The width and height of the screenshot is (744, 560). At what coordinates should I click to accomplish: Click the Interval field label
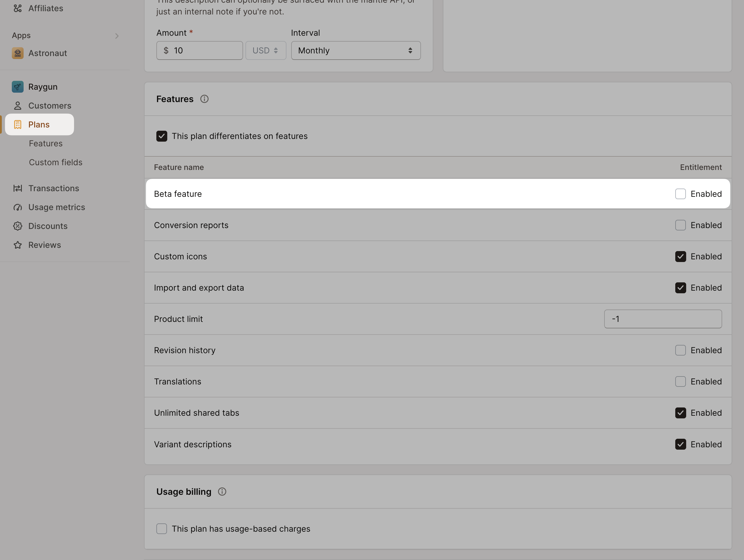[305, 33]
